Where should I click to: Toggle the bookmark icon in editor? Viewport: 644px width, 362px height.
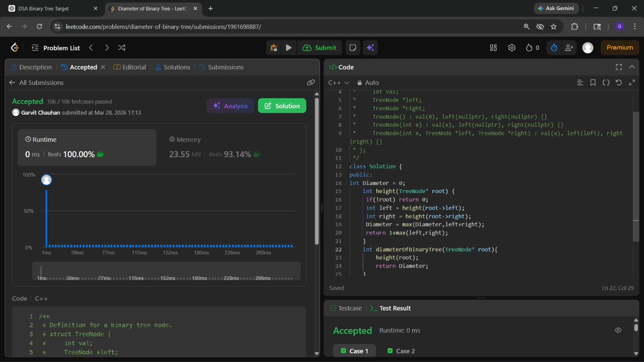[x=593, y=83]
